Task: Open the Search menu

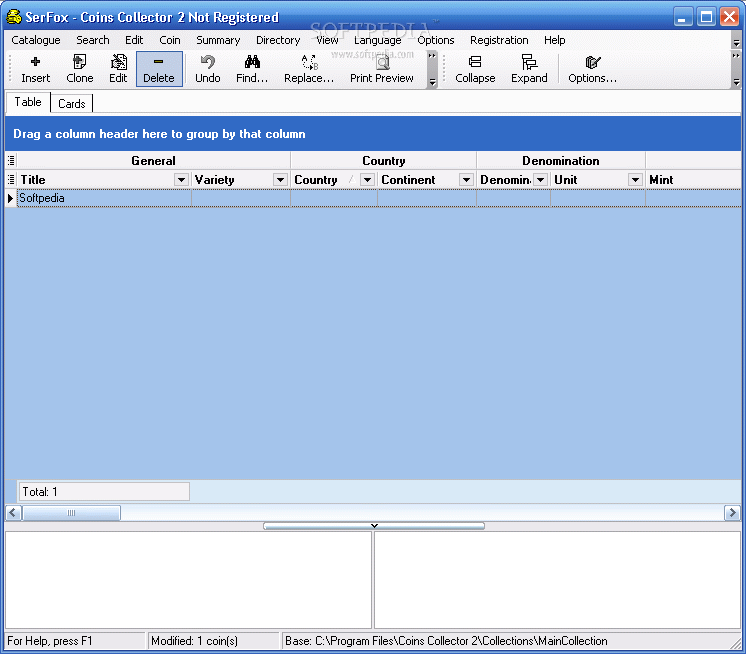Action: 93,40
